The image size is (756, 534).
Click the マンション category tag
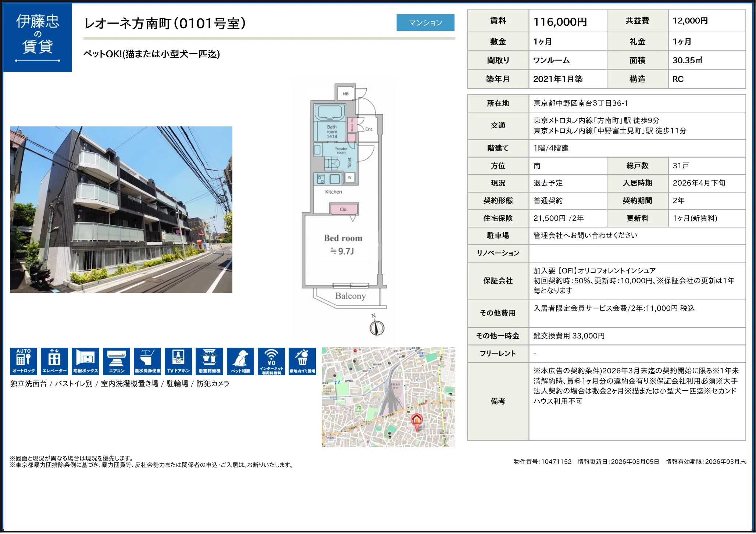click(x=425, y=22)
